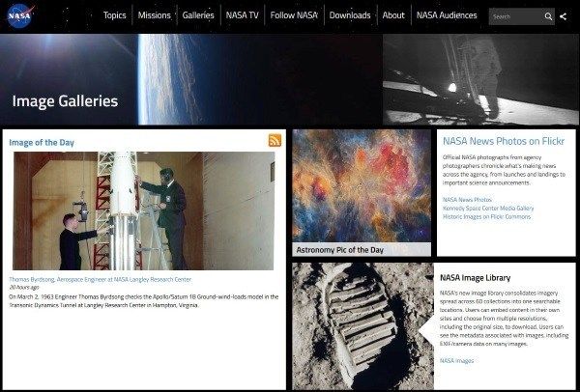Click the NASA Images link

coord(456,360)
